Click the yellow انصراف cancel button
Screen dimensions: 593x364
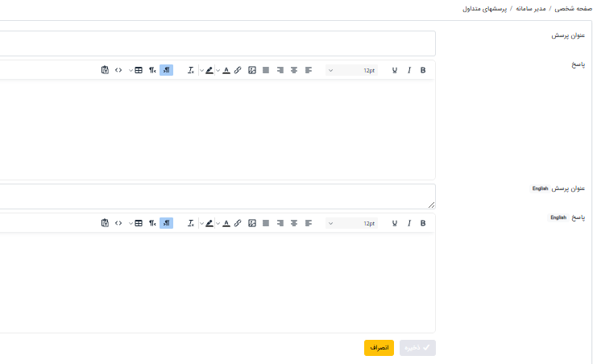coord(379,348)
